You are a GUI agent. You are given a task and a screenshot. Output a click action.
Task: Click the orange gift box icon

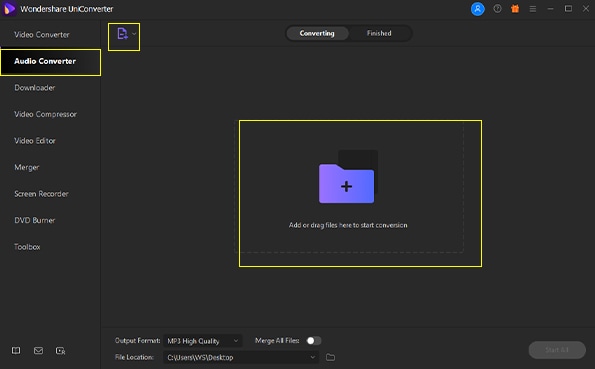click(515, 9)
